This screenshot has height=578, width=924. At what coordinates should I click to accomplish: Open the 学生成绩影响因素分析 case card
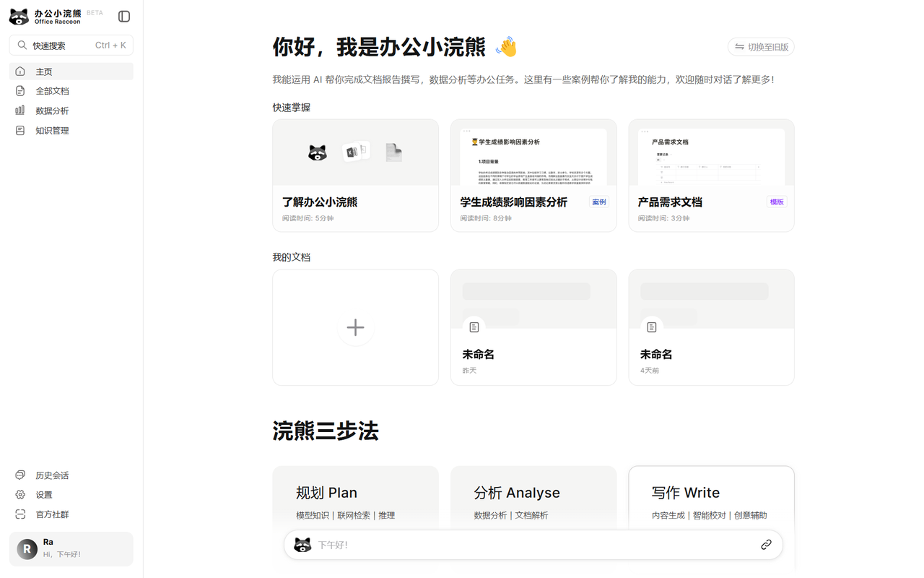[533, 176]
